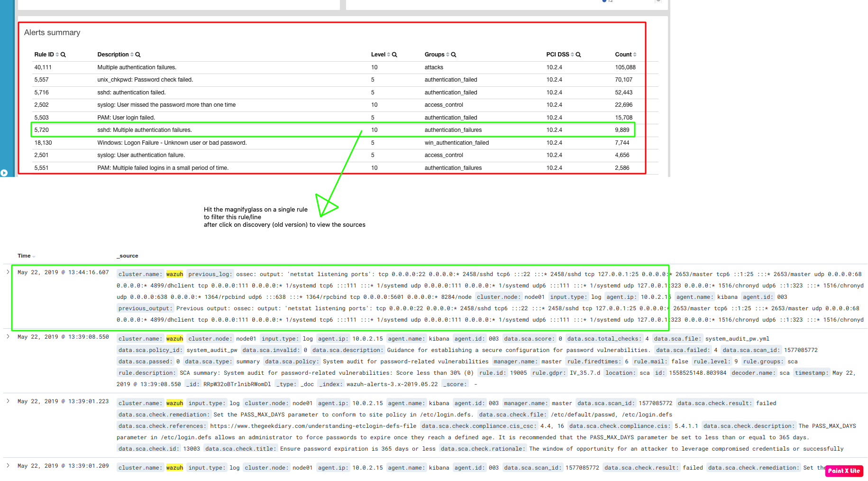Click the blue circular play icon on the left edge

[4, 173]
